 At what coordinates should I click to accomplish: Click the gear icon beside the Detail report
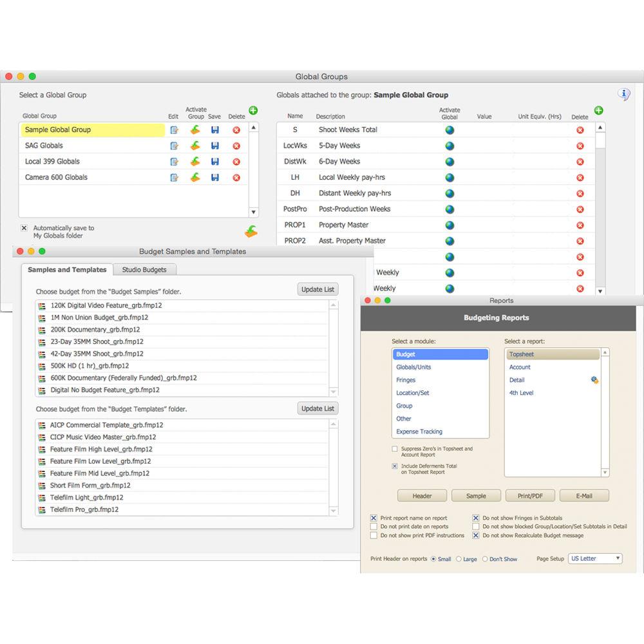594,380
